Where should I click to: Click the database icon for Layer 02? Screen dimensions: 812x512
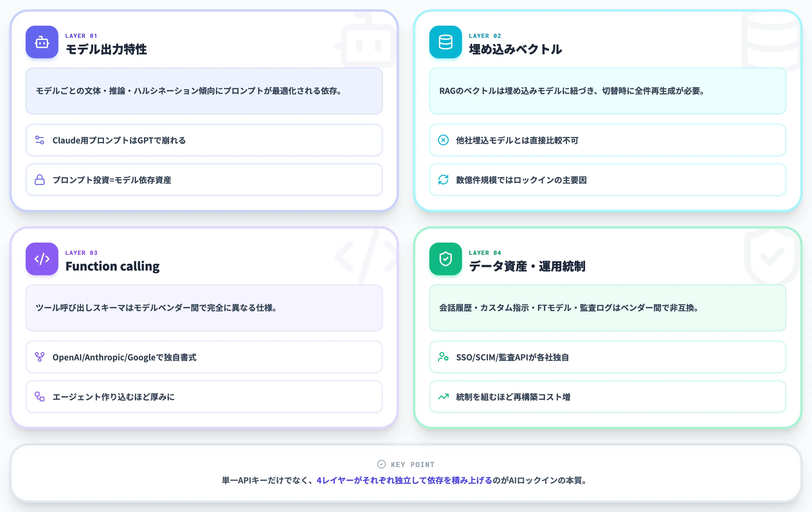pos(445,42)
